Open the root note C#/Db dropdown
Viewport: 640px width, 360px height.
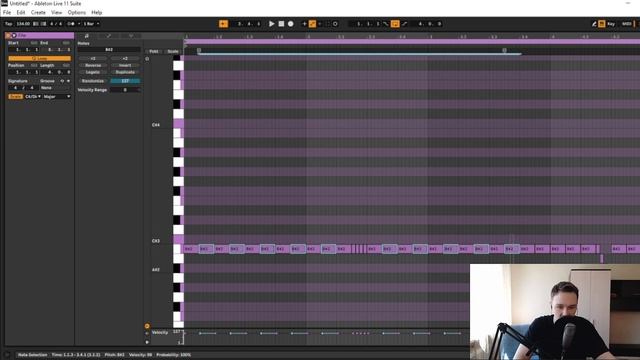(x=33, y=97)
